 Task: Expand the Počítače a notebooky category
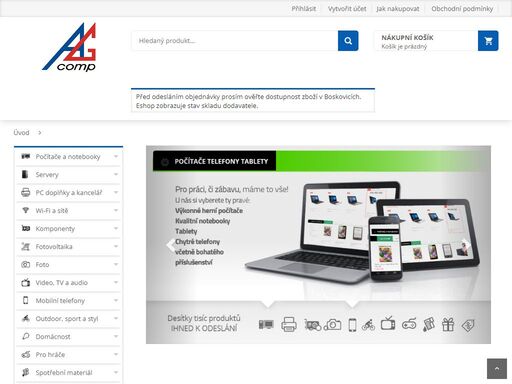pyautogui.click(x=116, y=156)
